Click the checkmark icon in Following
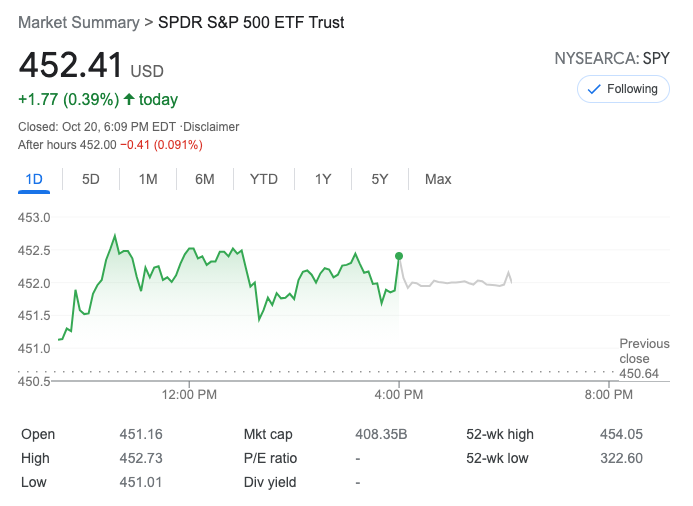 click(x=594, y=89)
